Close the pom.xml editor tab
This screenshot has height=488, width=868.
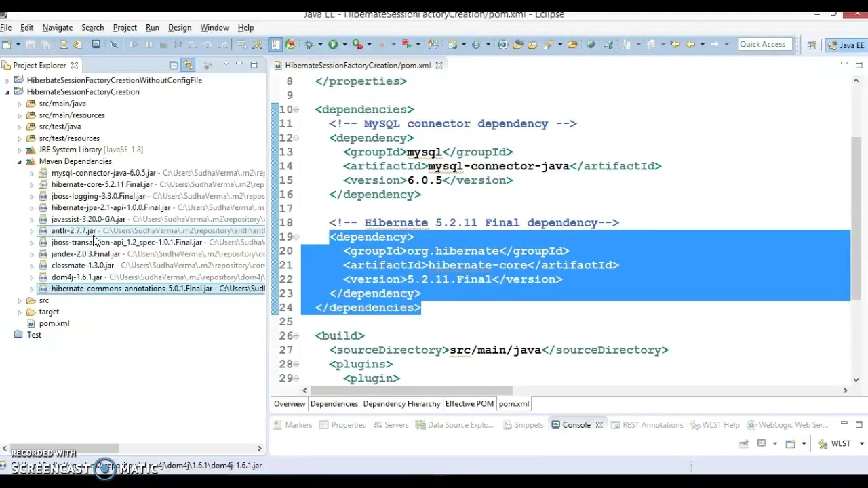tap(439, 66)
